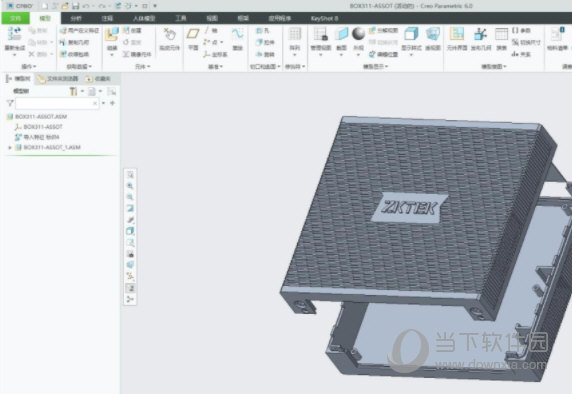572x394 pixels.
Task: Click the Appearance sphere icon
Action: point(358,34)
